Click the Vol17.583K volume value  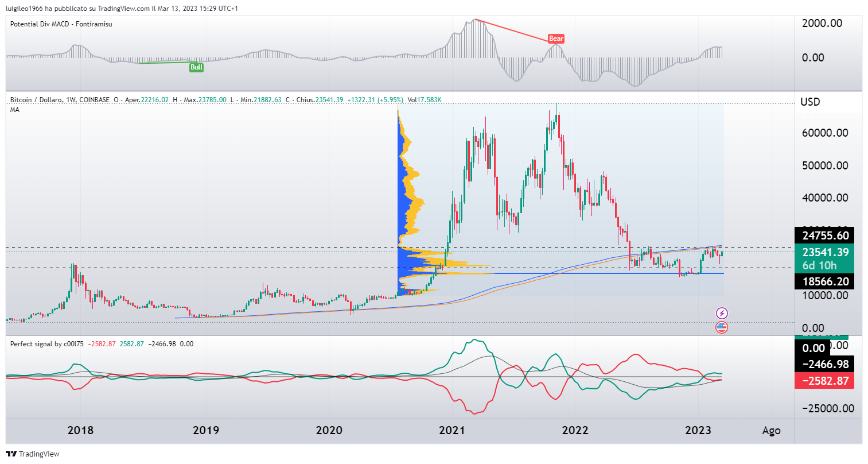point(425,100)
